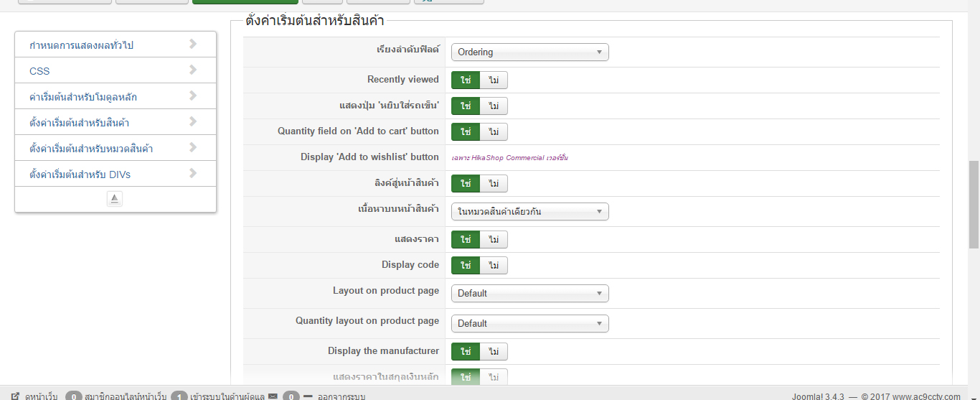
Task: Open ค่าเริ่มต้นสำหรับโมดูลหลัก section
Action: pos(116,96)
